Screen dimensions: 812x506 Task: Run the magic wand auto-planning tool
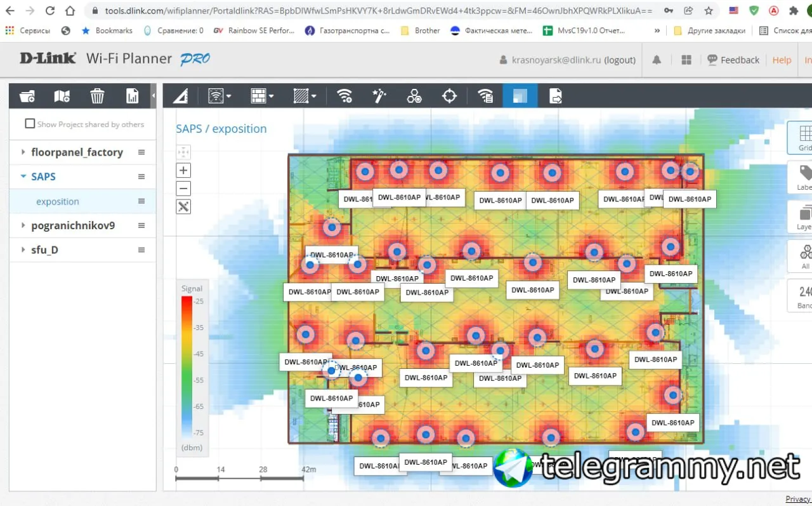point(379,97)
